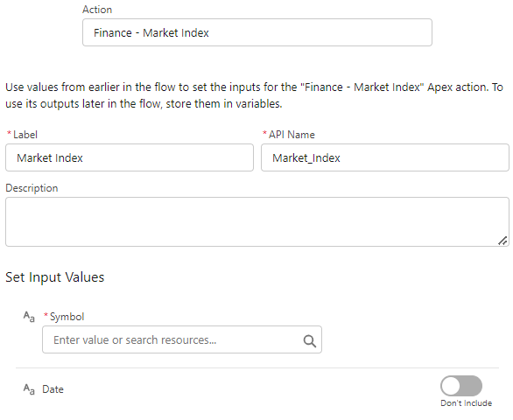
Task: Click the API Name caption text
Action: (292, 135)
